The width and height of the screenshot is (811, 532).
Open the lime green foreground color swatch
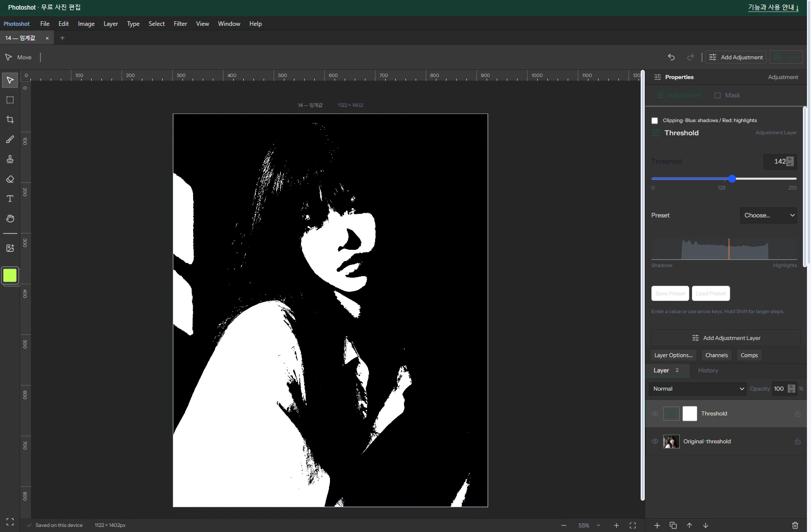tap(10, 276)
